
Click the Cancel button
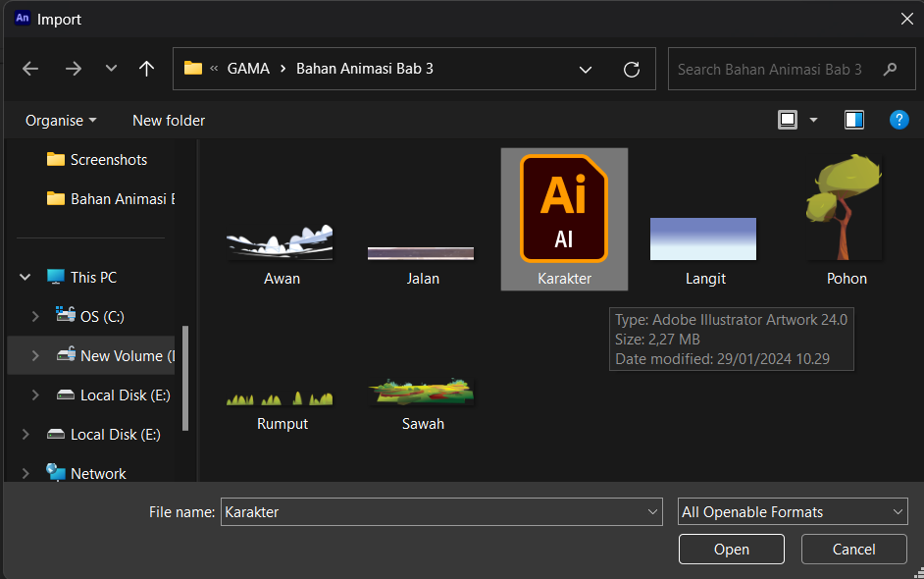854,549
